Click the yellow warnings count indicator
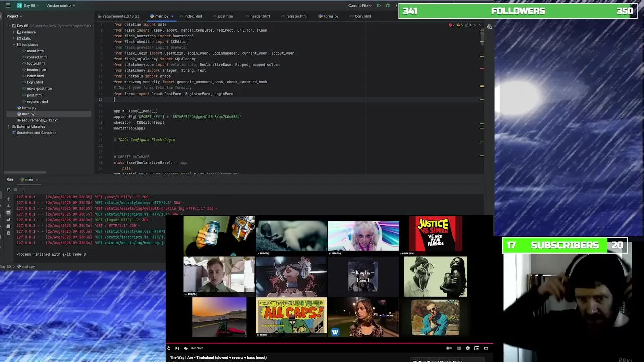 (459, 25)
